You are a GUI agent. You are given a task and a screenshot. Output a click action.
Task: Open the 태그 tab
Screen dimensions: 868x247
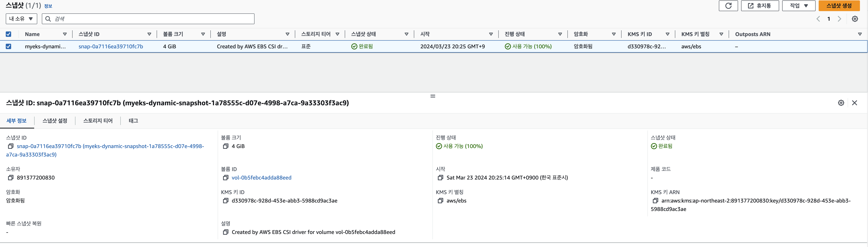pyautogui.click(x=133, y=121)
